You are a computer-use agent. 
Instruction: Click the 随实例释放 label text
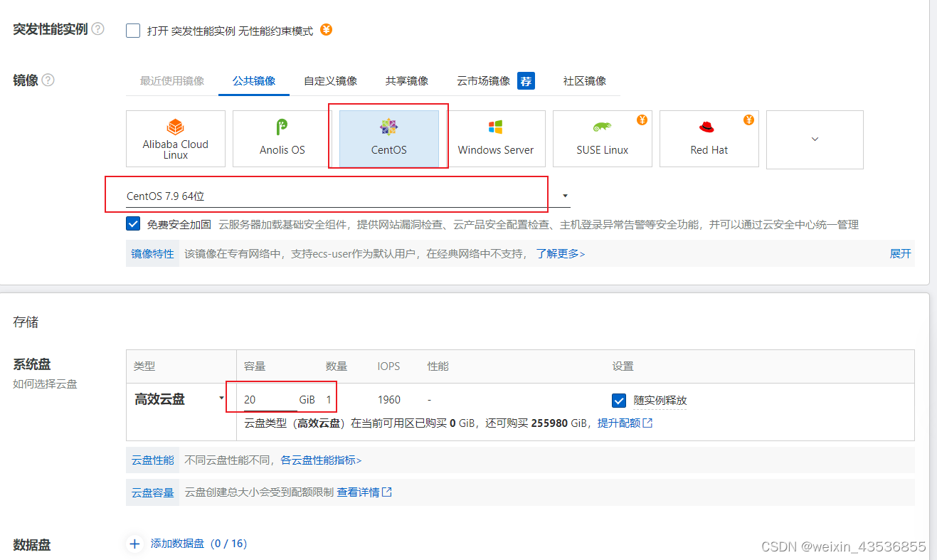coord(660,400)
